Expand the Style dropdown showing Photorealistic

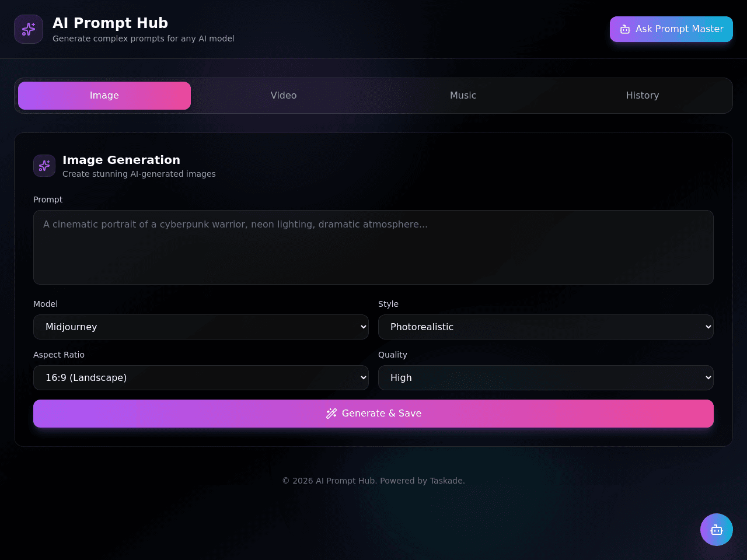click(546, 327)
